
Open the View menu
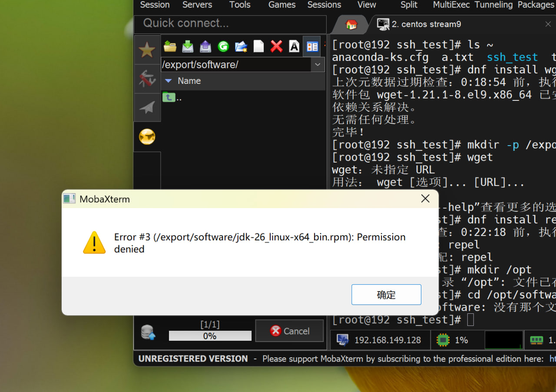(367, 5)
